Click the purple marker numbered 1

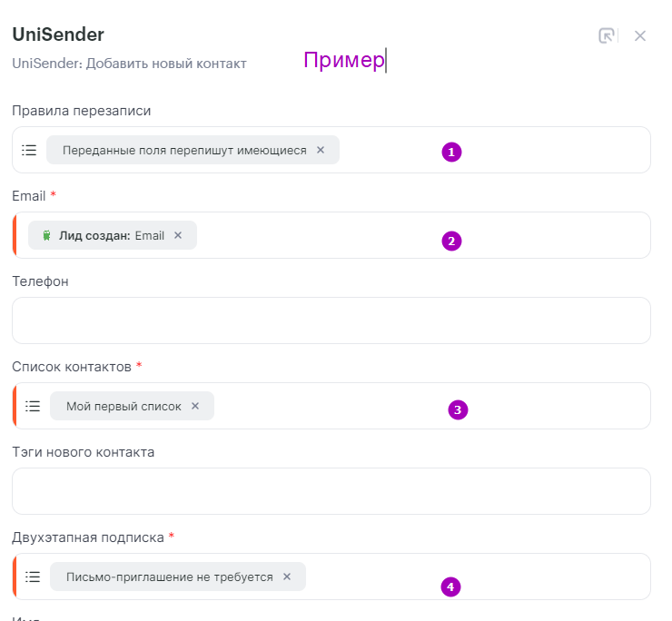pos(451,153)
